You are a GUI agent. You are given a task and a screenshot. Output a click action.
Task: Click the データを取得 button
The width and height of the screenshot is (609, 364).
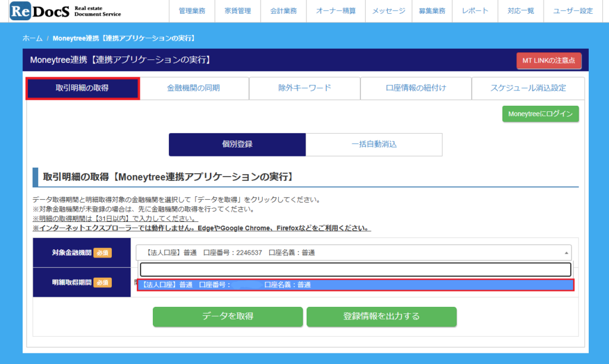pos(228,316)
